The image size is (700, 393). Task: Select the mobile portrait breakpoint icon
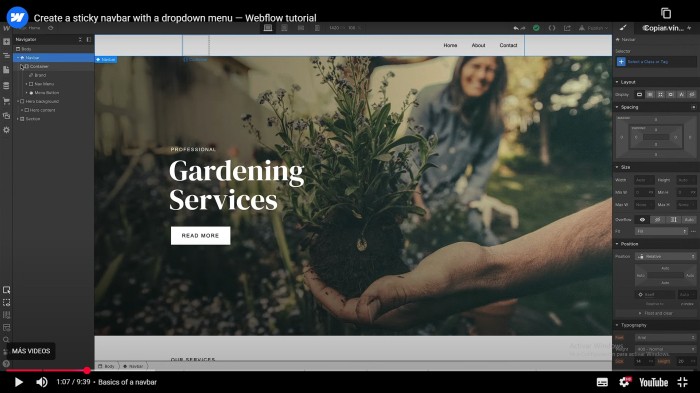(x=317, y=28)
